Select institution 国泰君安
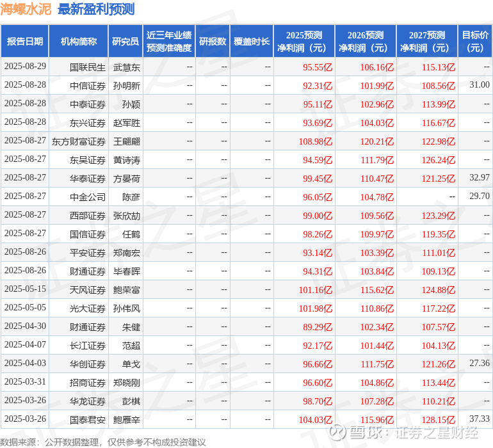 tap(88, 420)
